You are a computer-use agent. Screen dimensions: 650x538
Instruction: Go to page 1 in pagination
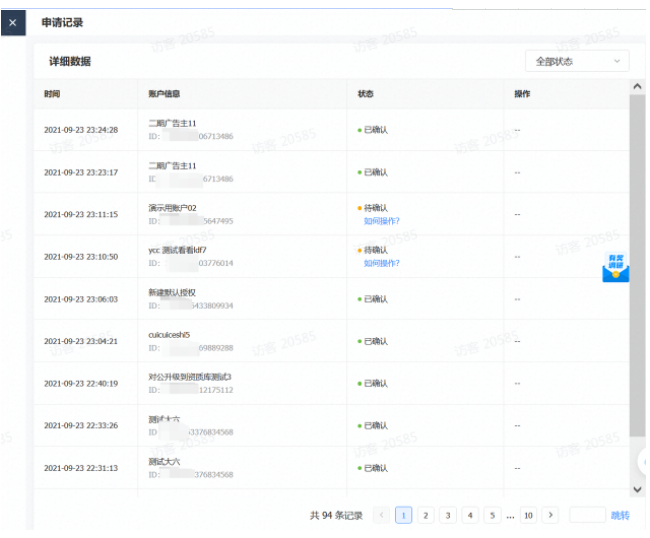click(403, 515)
